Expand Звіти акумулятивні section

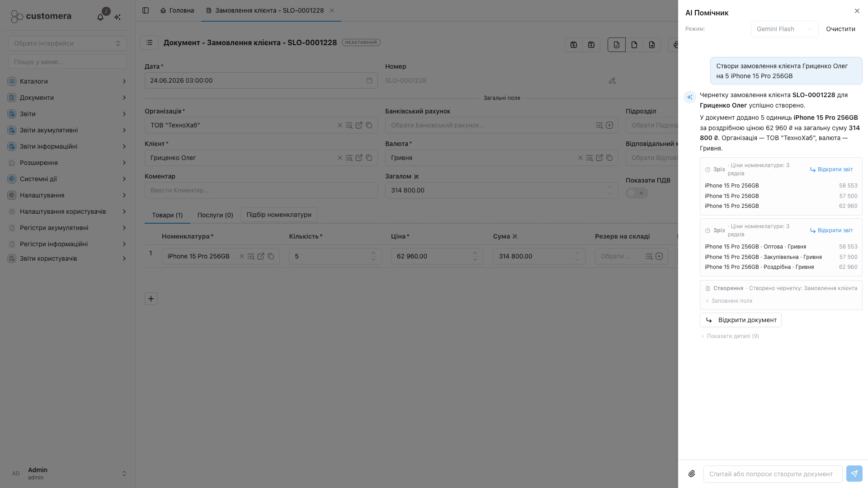(67, 130)
